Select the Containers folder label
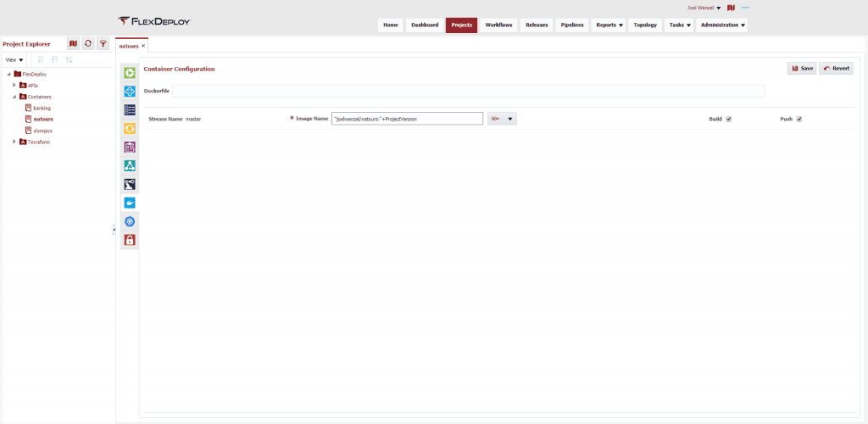The height and width of the screenshot is (424, 868). pos(39,97)
